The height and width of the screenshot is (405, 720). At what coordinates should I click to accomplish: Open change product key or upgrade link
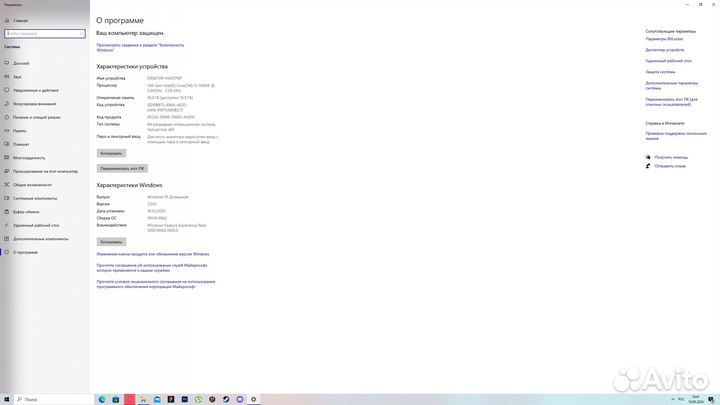coord(153,254)
